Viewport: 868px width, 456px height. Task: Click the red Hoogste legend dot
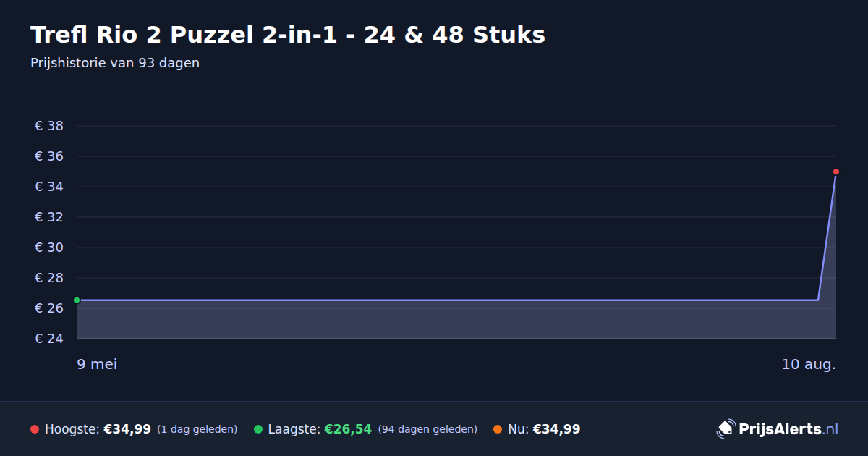(x=35, y=429)
